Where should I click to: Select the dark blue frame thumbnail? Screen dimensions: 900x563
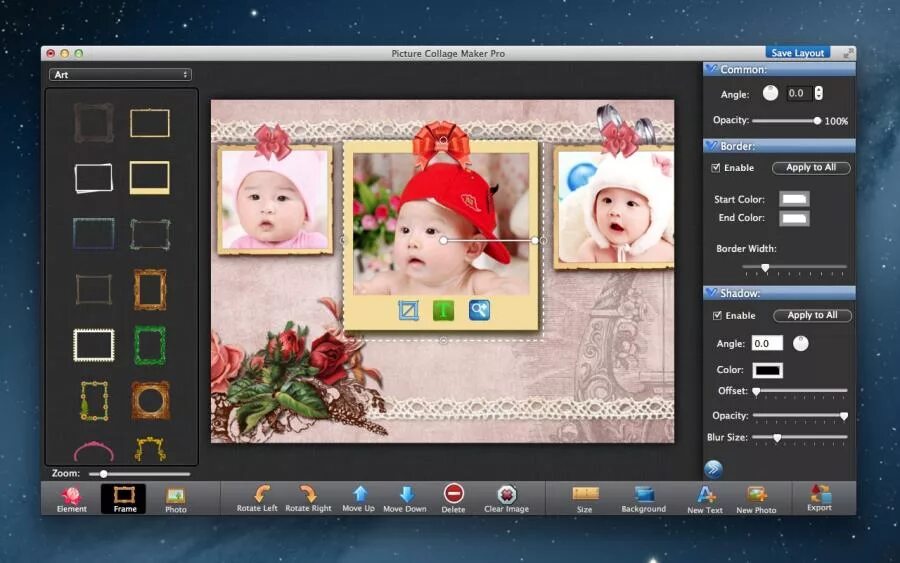[94, 233]
